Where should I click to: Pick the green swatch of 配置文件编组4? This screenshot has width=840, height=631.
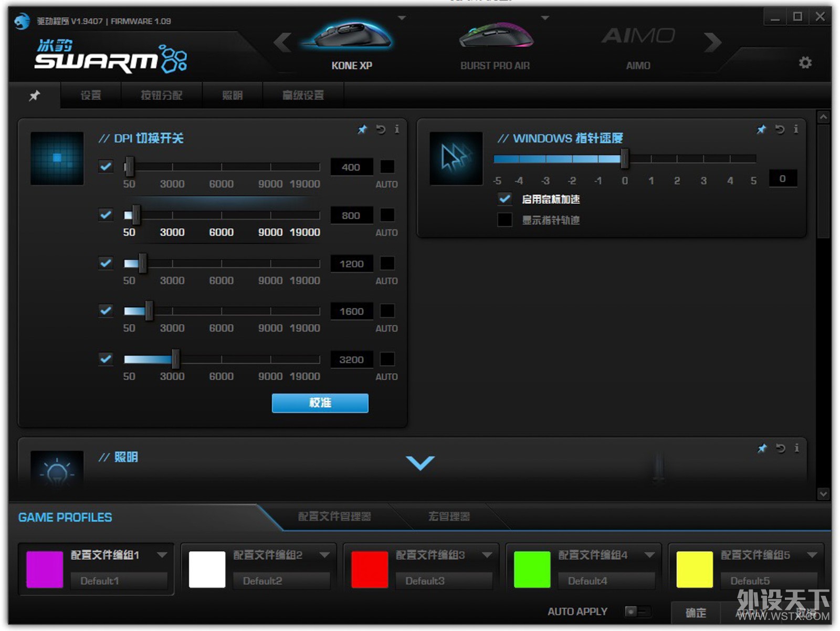[x=532, y=569]
